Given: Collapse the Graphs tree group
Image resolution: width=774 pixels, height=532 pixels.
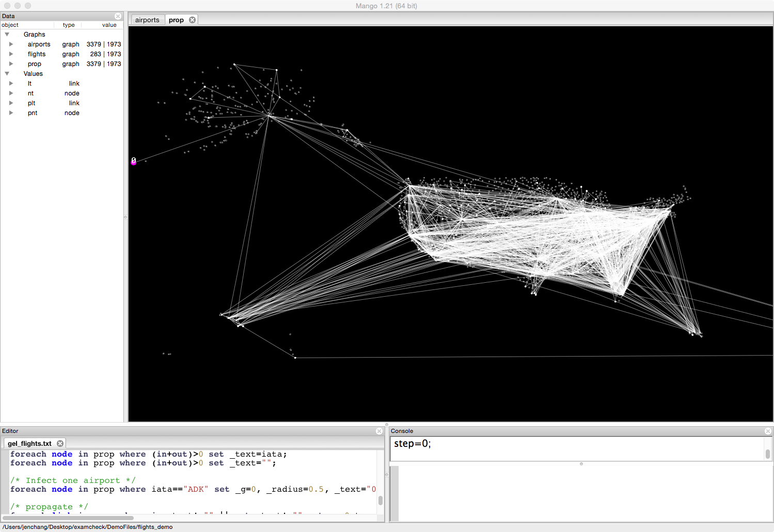Looking at the screenshot, I should [7, 35].
